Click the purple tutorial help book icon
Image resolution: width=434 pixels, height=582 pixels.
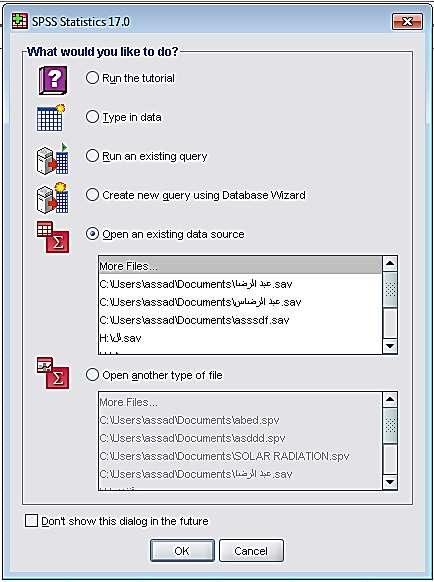tap(53, 80)
